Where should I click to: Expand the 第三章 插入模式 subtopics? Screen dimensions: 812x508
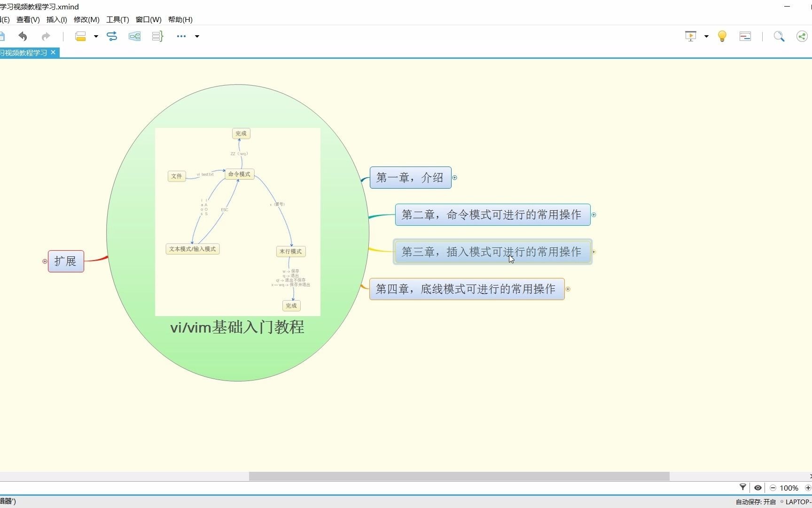(593, 252)
